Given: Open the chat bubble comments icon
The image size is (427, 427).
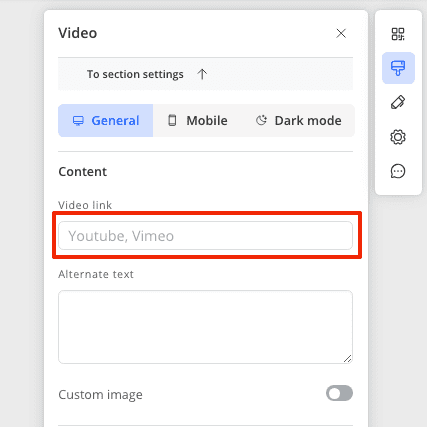Looking at the screenshot, I should click(x=398, y=171).
